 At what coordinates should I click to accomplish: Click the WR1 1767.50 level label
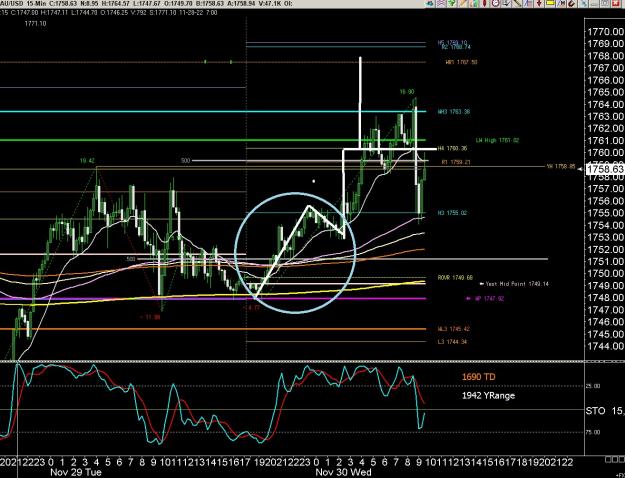coord(461,62)
